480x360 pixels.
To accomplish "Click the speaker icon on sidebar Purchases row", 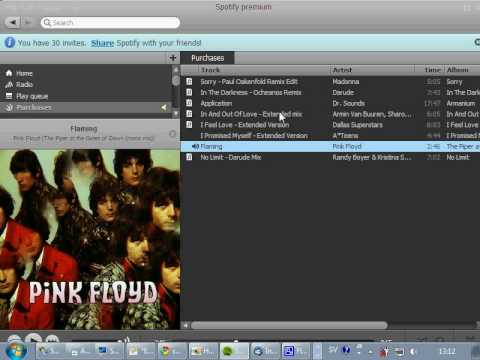I will pyautogui.click(x=164, y=107).
